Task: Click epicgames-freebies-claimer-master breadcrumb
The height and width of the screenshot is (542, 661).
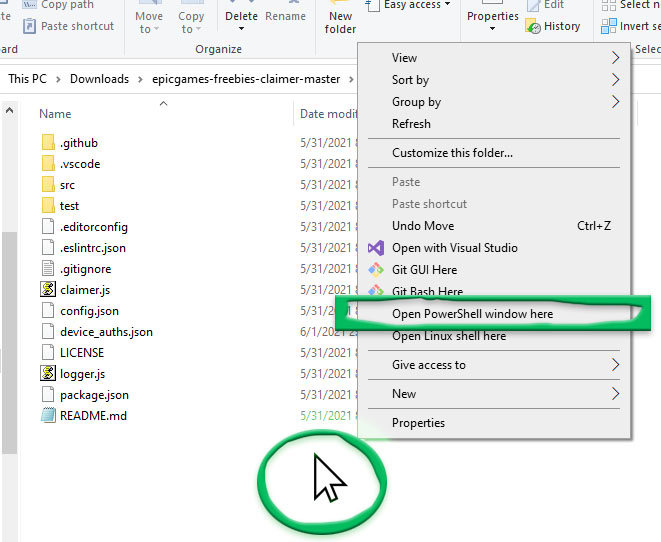Action: point(246,79)
